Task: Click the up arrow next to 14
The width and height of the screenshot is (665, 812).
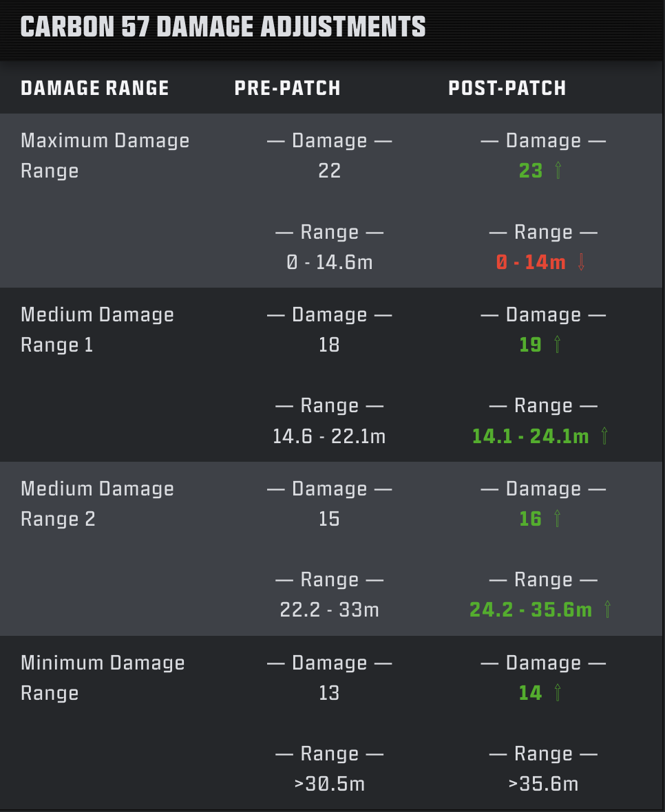Action: (558, 692)
